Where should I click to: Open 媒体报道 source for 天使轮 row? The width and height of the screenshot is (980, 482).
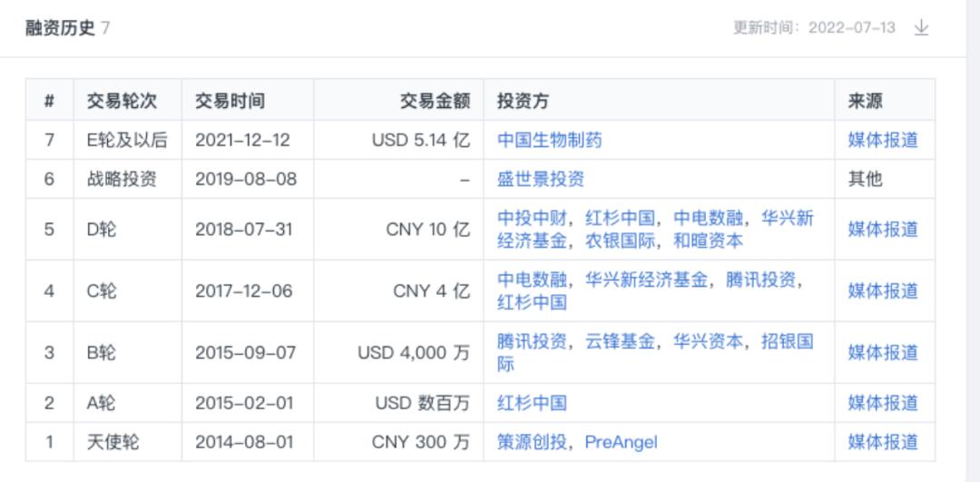[883, 443]
